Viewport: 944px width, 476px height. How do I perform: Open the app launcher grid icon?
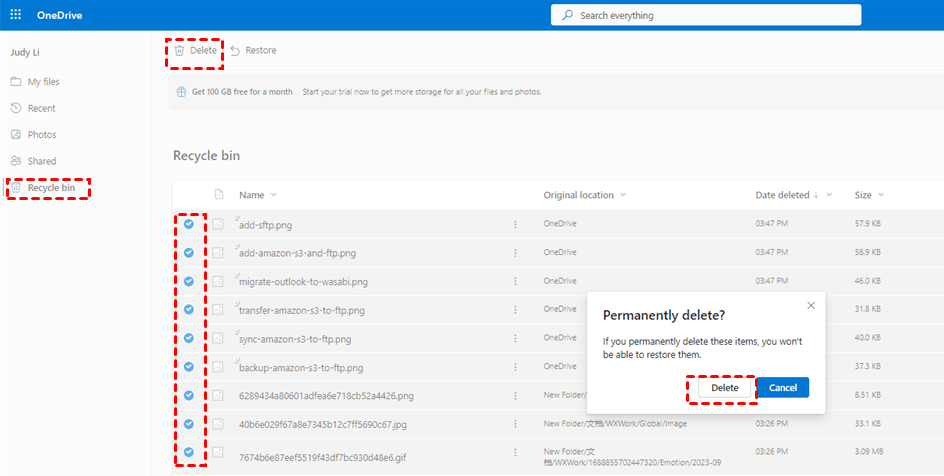click(16, 15)
